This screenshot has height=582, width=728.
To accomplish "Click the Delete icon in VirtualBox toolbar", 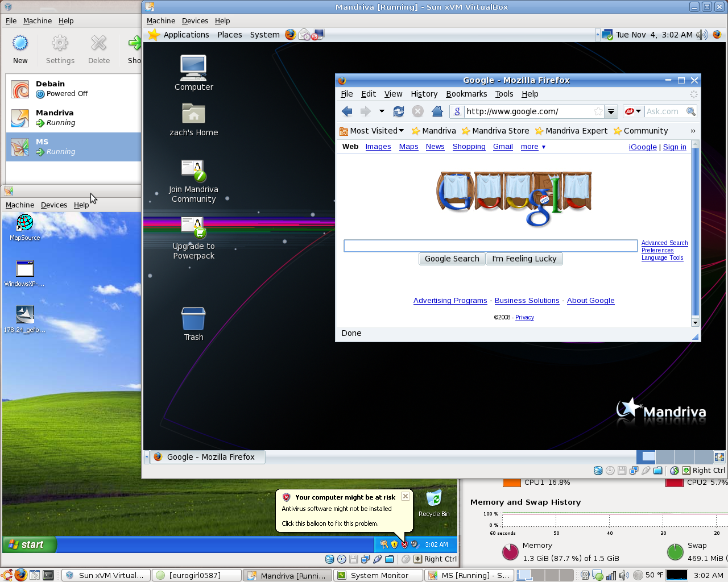I will (99, 43).
